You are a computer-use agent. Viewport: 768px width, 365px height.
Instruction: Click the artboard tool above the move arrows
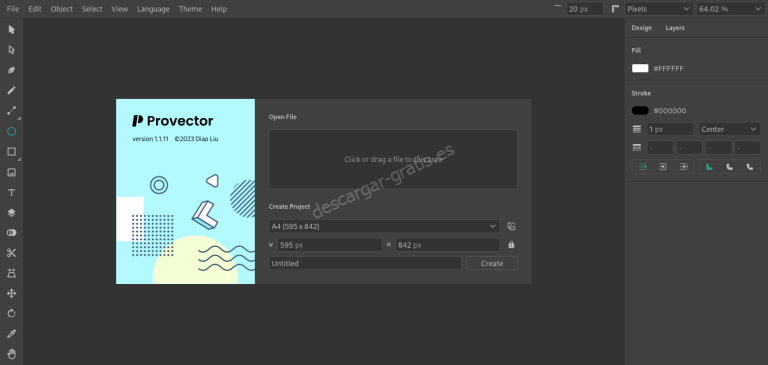[x=12, y=273]
